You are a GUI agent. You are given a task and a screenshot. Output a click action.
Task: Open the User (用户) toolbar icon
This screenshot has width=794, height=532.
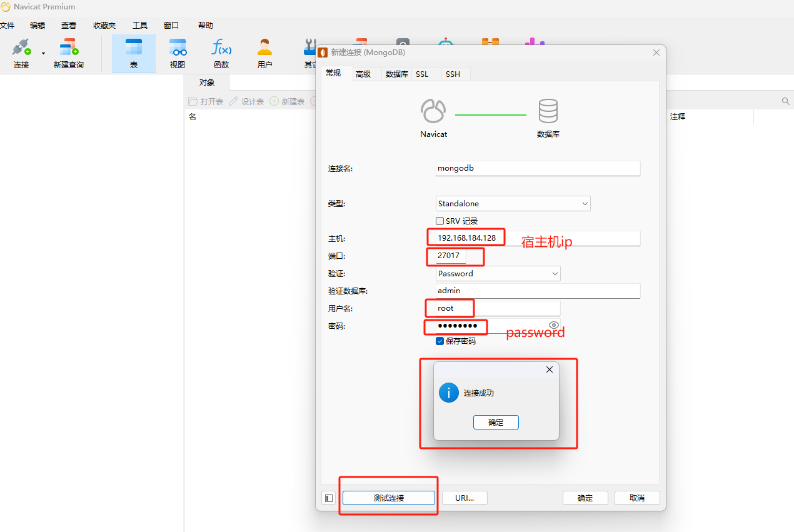tap(264, 53)
